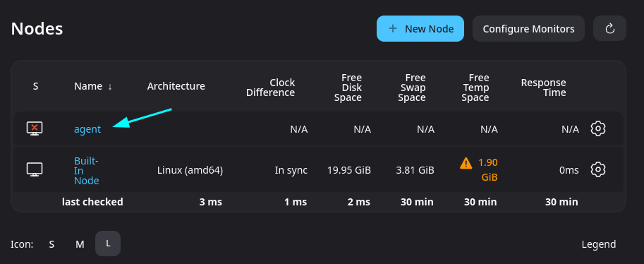Image resolution: width=644 pixels, height=264 pixels.
Task: Click the plus icon in New Node
Action: 393,28
